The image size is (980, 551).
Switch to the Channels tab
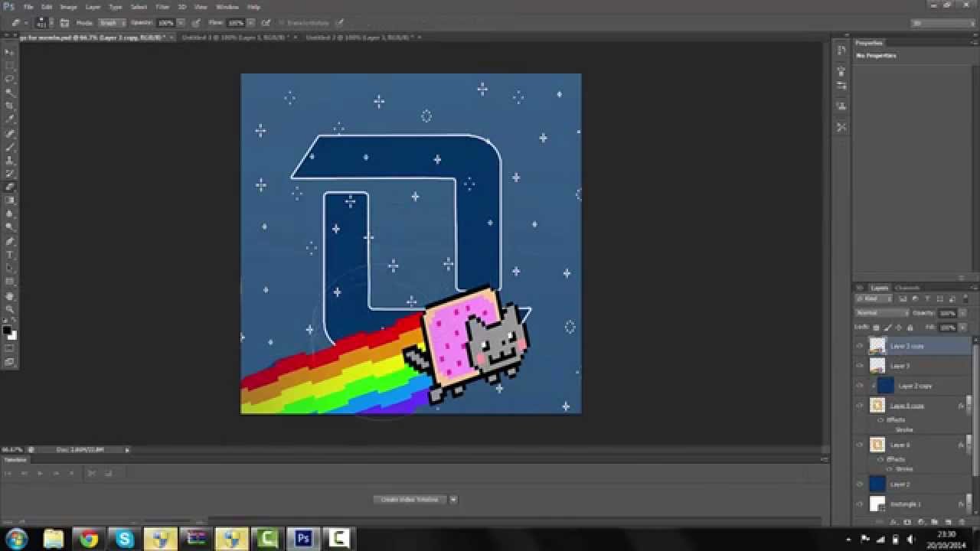coord(907,288)
